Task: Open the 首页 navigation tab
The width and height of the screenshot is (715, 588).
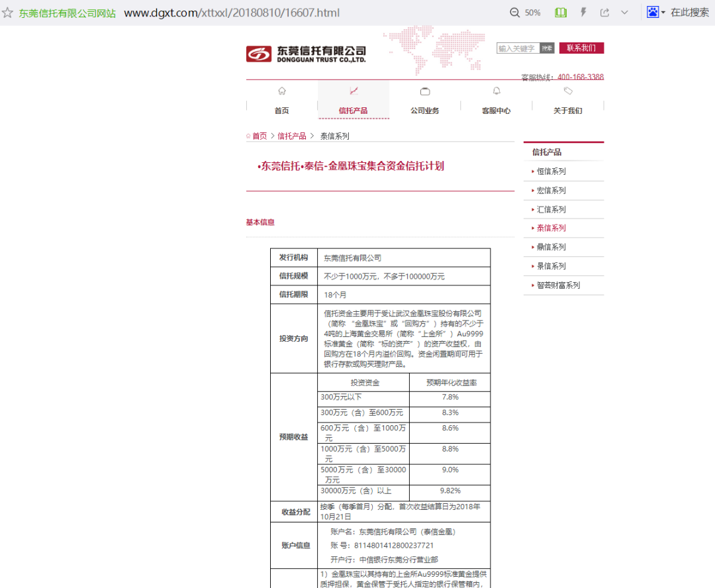Action: point(282,111)
